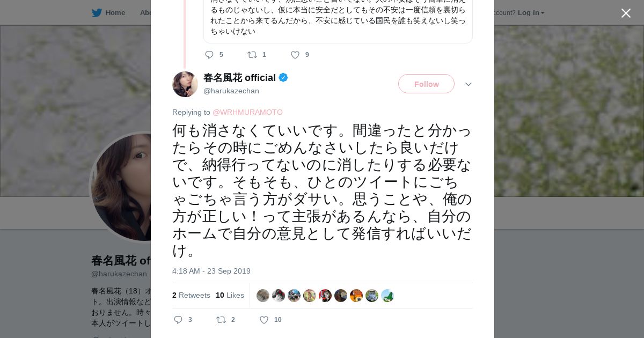Image resolution: width=644 pixels, height=338 pixels.
Task: Like the main tweet with heart
Action: pos(264,320)
